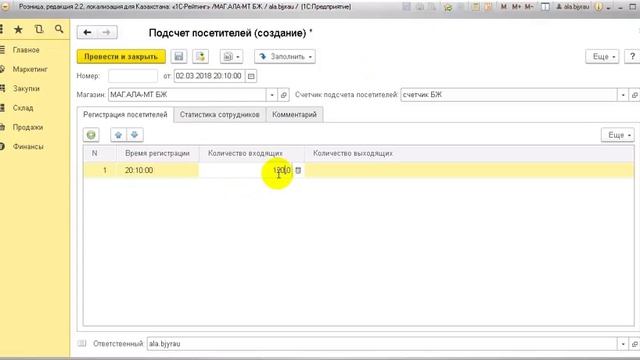Open the Магазин item link icon

pyautogui.click(x=284, y=95)
